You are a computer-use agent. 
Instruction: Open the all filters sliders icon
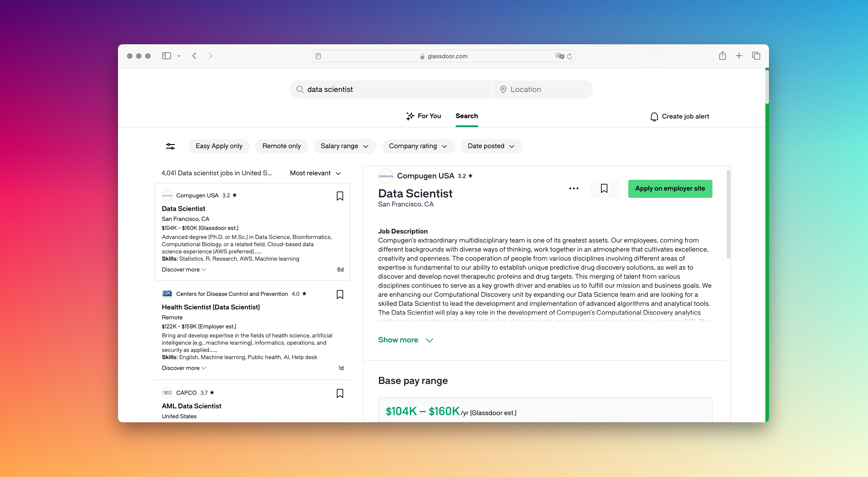170,146
